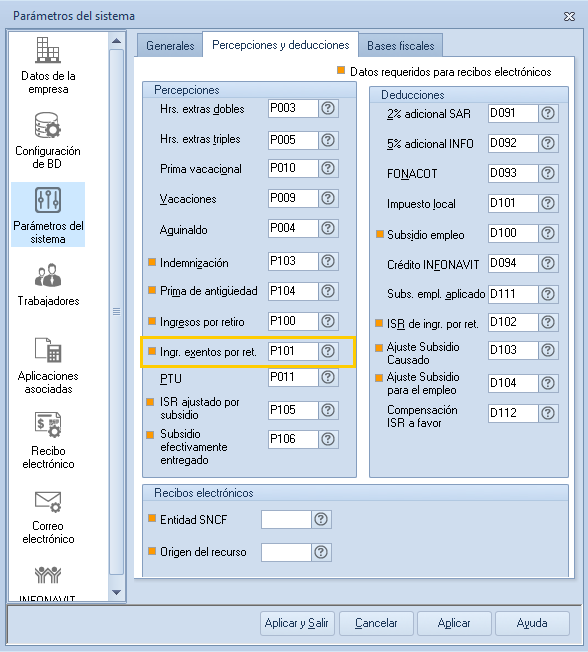
Task: Click the Aplicar button
Action: (454, 623)
